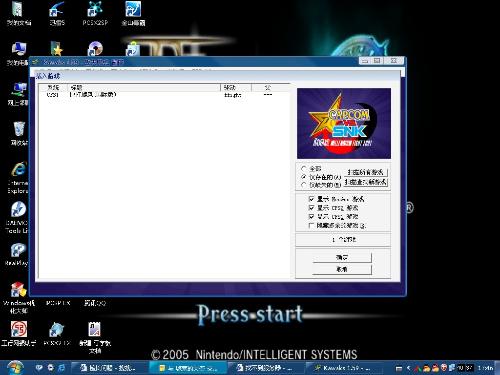Image resolution: width=500 pixels, height=375 pixels.
Task: Click the 确定 (OK) button
Action: pyautogui.click(x=342, y=257)
